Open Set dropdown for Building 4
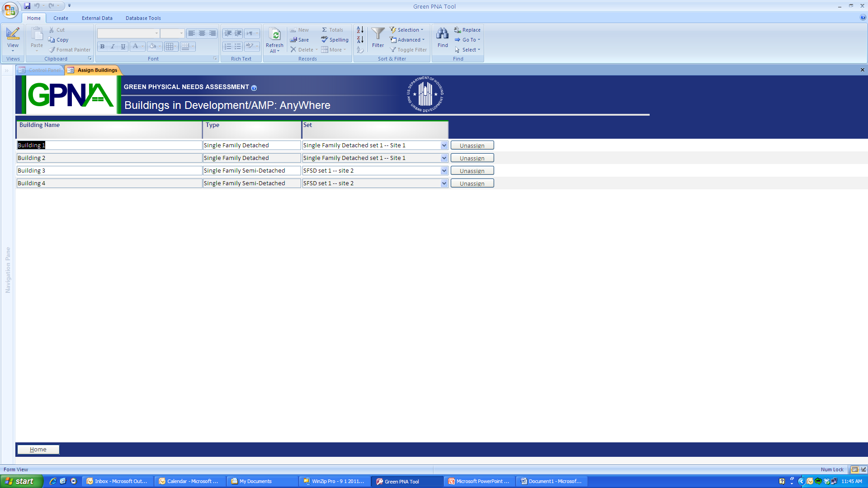The height and width of the screenshot is (488, 868). [x=444, y=183]
